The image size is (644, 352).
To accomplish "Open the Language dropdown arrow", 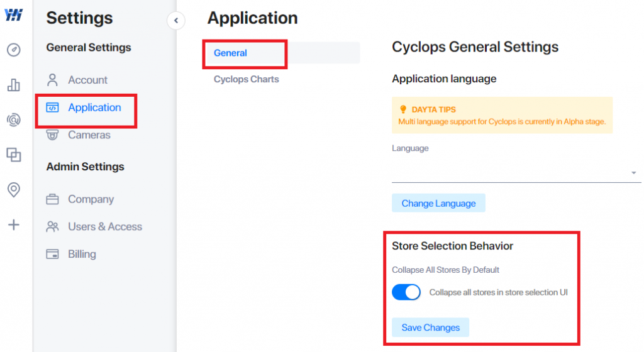I will (x=633, y=173).
